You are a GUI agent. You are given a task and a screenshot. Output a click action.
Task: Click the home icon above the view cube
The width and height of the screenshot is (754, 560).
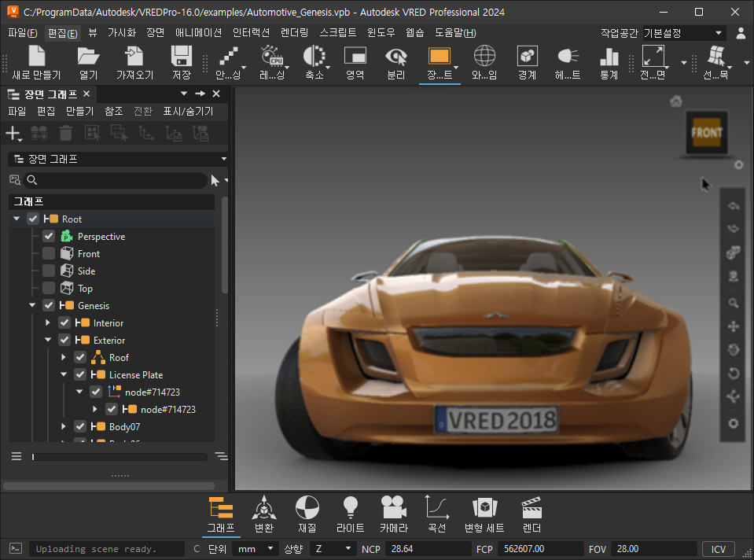675,101
